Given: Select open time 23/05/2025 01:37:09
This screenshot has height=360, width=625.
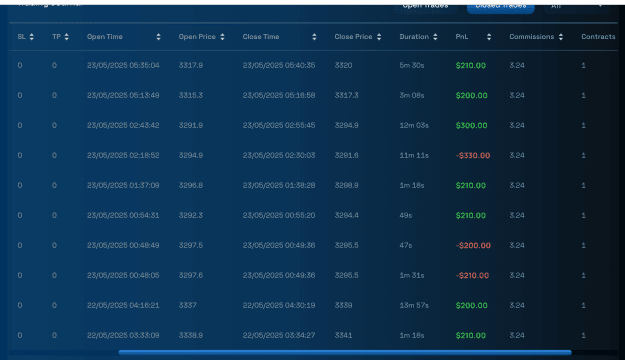Looking at the screenshot, I should (x=123, y=185).
